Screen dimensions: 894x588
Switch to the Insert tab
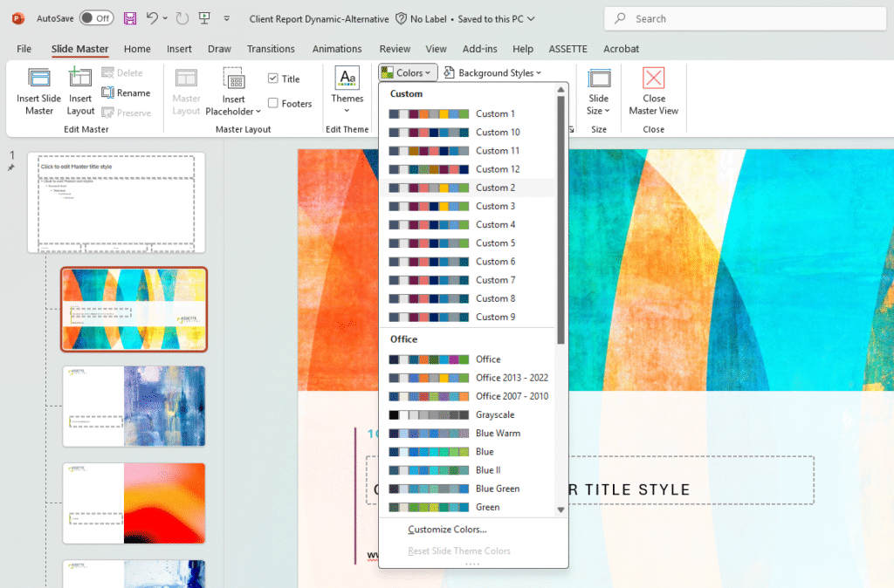pyautogui.click(x=179, y=49)
